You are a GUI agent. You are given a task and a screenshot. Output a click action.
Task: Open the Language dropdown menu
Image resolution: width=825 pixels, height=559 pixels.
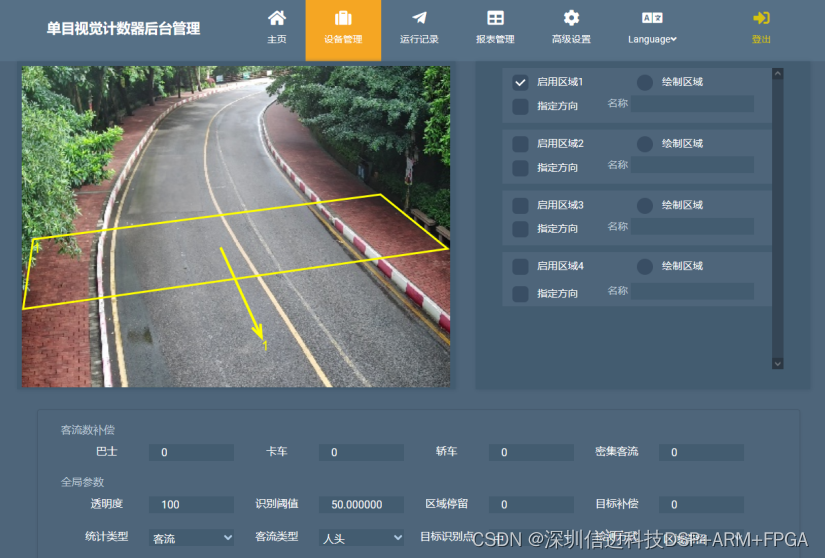[652, 39]
